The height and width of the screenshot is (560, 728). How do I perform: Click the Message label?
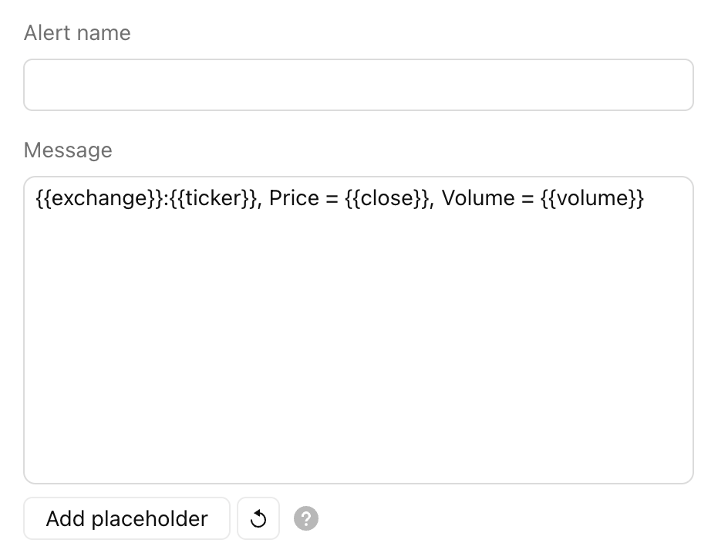click(68, 150)
